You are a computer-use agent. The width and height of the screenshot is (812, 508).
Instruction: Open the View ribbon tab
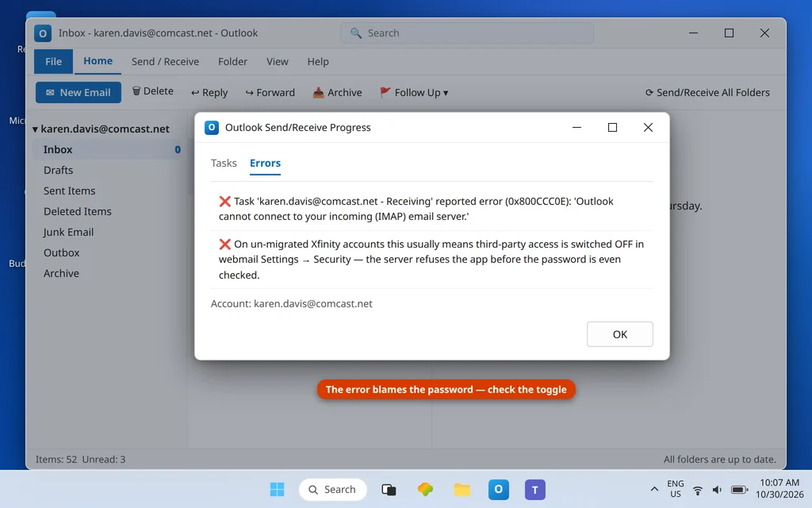click(x=277, y=62)
